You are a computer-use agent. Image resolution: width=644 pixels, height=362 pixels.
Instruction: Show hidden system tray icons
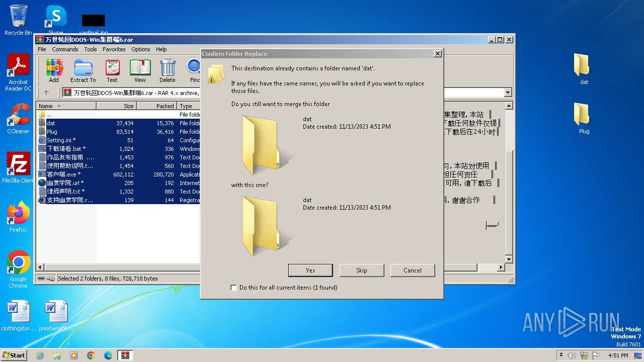pyautogui.click(x=561, y=355)
